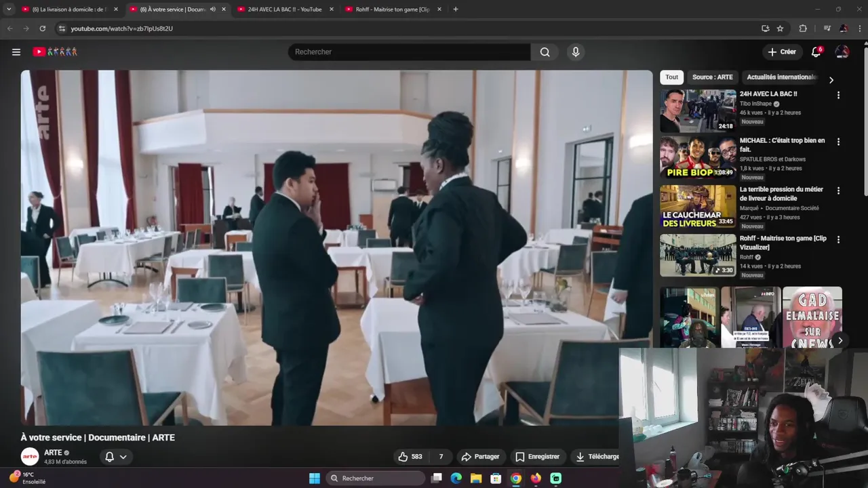Open Tibo InShape channel link

[x=756, y=104]
